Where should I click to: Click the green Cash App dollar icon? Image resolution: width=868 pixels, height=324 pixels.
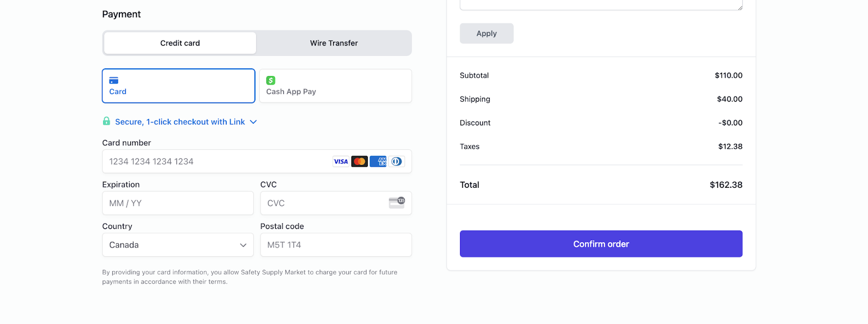(271, 80)
